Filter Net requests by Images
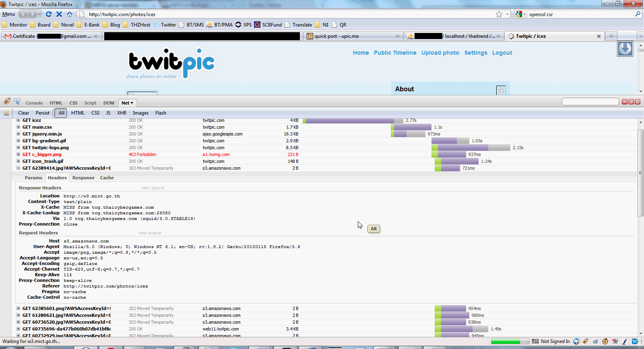The image size is (644, 349). (140, 113)
